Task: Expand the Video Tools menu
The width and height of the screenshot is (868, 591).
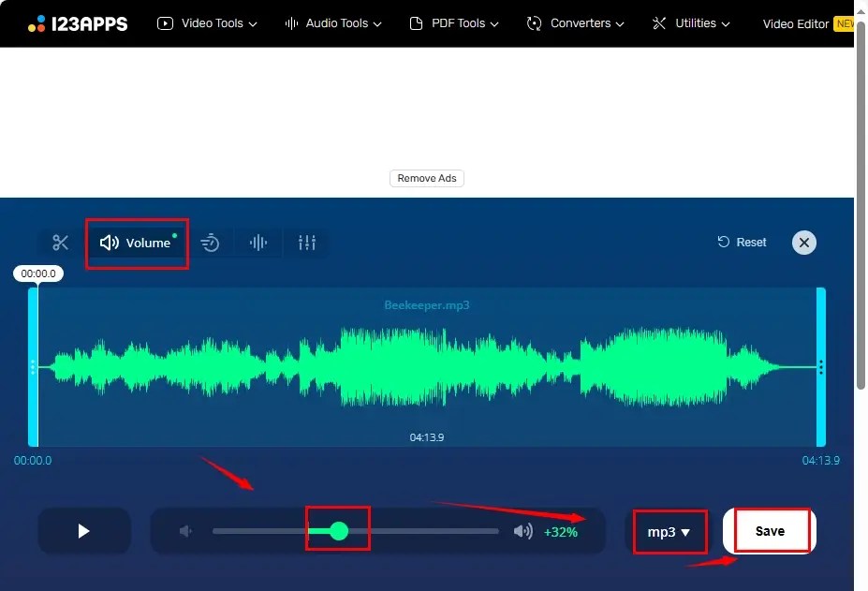Action: point(206,22)
